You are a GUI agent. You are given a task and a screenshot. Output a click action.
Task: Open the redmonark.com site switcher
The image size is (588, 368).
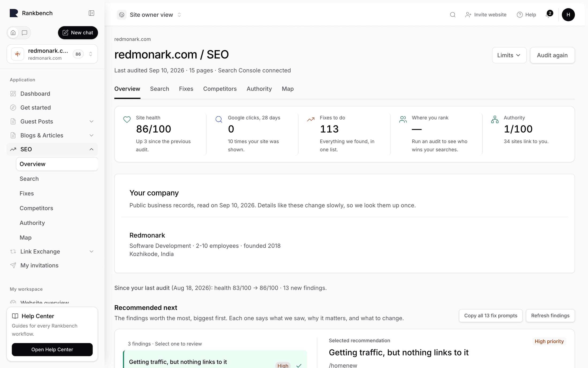click(52, 54)
